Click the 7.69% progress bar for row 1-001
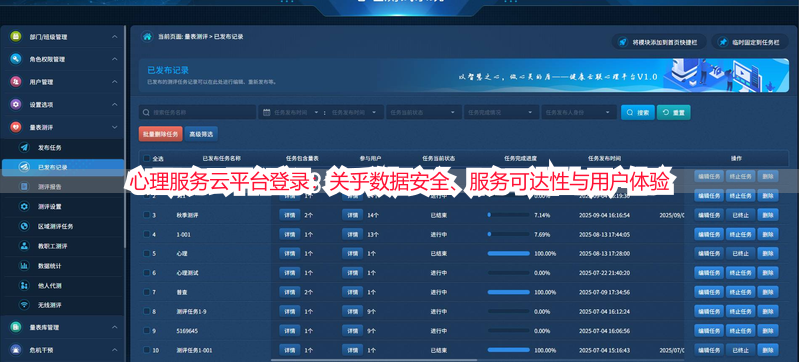The image size is (799, 362). tap(508, 235)
